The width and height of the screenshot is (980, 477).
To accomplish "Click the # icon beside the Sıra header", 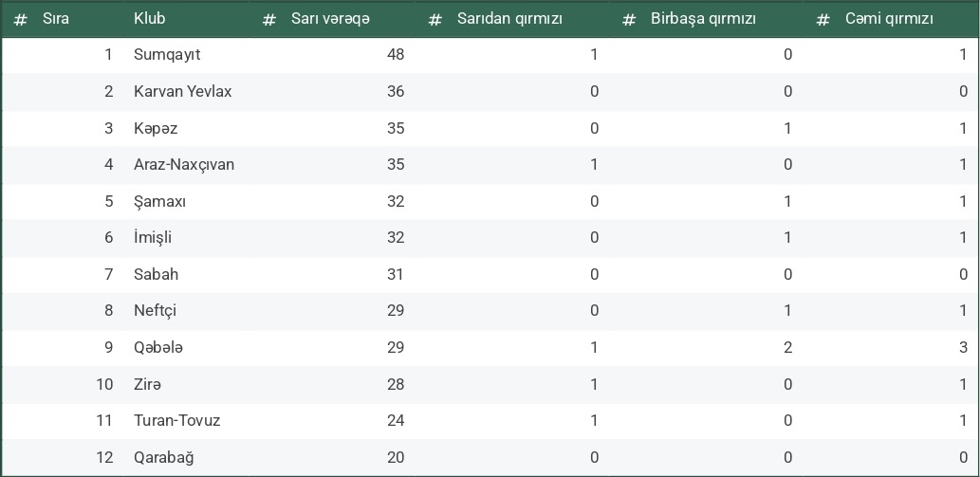I will (x=20, y=19).
